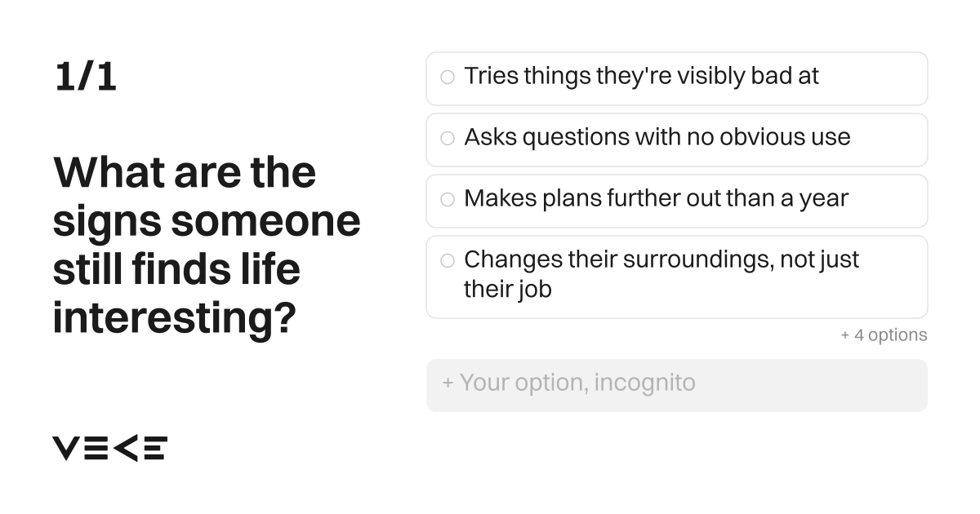Click the plus sign in the custom option field
The height and width of the screenshot is (514, 980).
(x=448, y=383)
